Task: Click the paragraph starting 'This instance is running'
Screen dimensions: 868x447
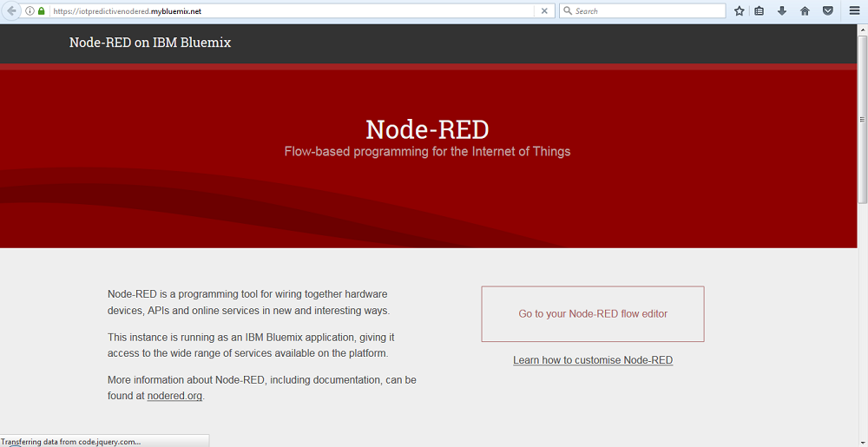Action: [251, 345]
